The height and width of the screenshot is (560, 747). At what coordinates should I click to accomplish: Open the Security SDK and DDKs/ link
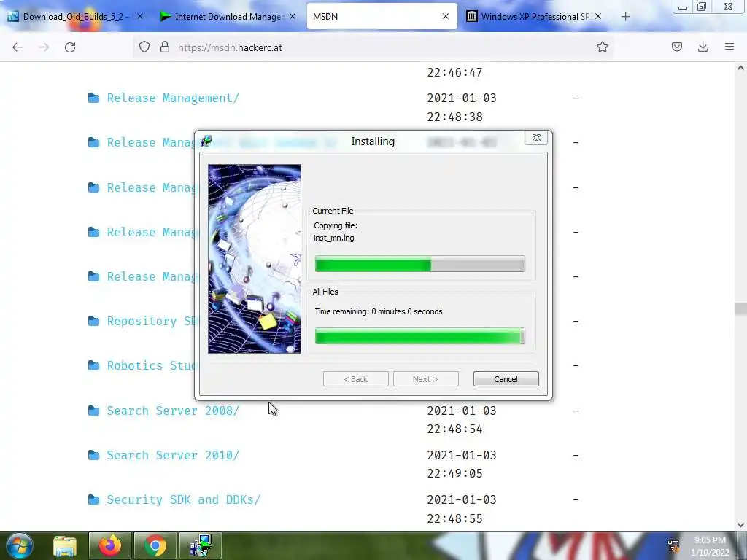(183, 499)
